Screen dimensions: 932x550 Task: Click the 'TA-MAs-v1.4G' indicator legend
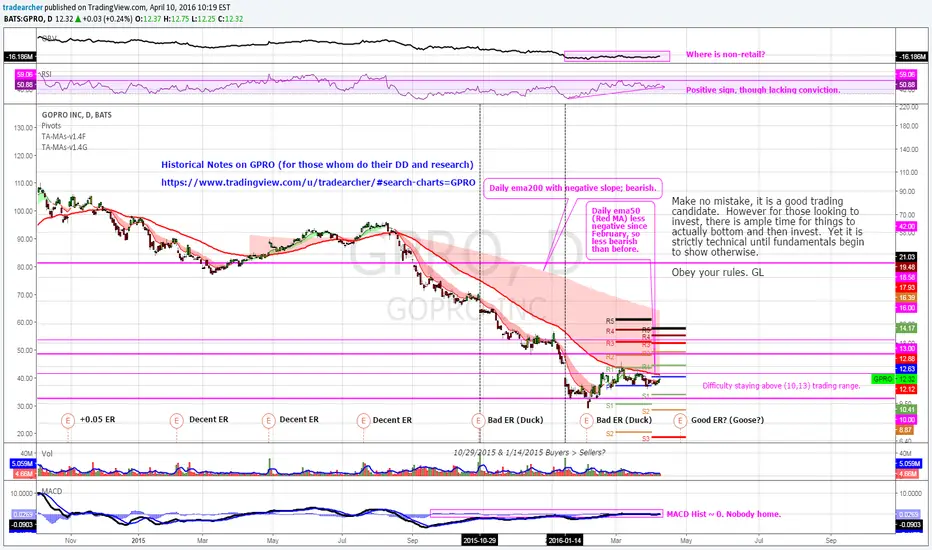(x=64, y=147)
